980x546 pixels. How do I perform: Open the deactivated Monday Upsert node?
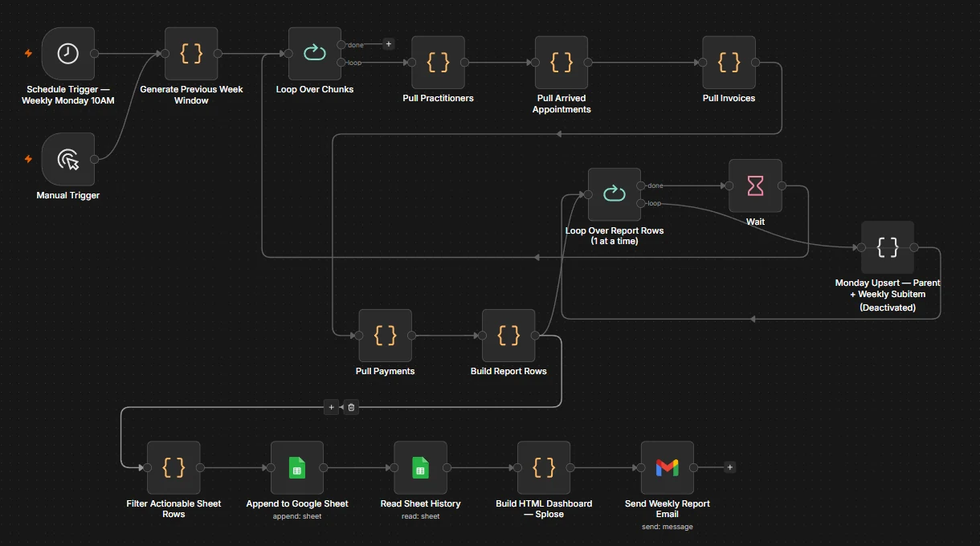888,248
